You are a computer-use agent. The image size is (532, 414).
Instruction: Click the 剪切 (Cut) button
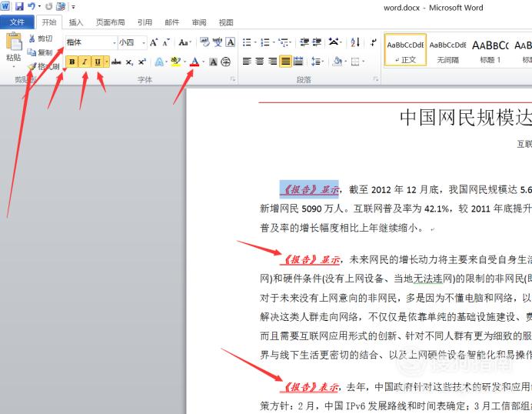[41, 38]
